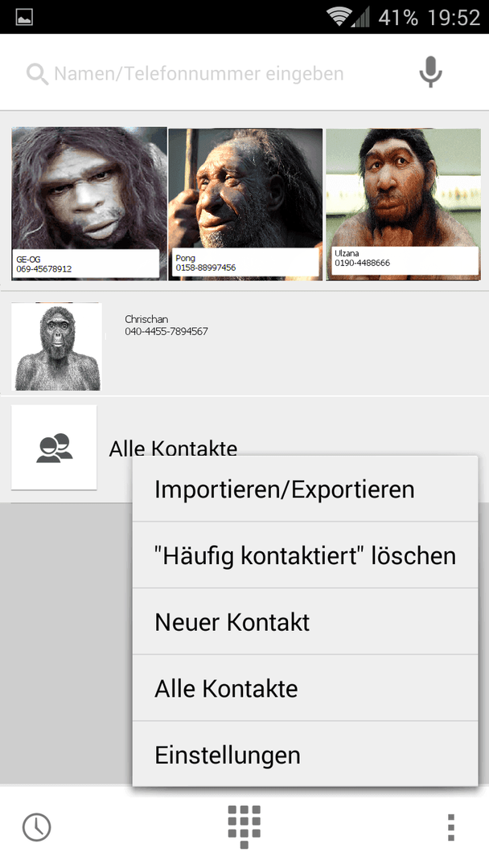Tap the magnifying glass search icon

[37, 74]
